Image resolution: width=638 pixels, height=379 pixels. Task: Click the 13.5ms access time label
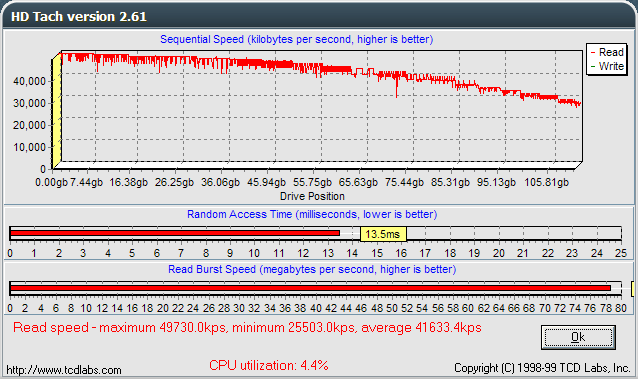tap(383, 234)
